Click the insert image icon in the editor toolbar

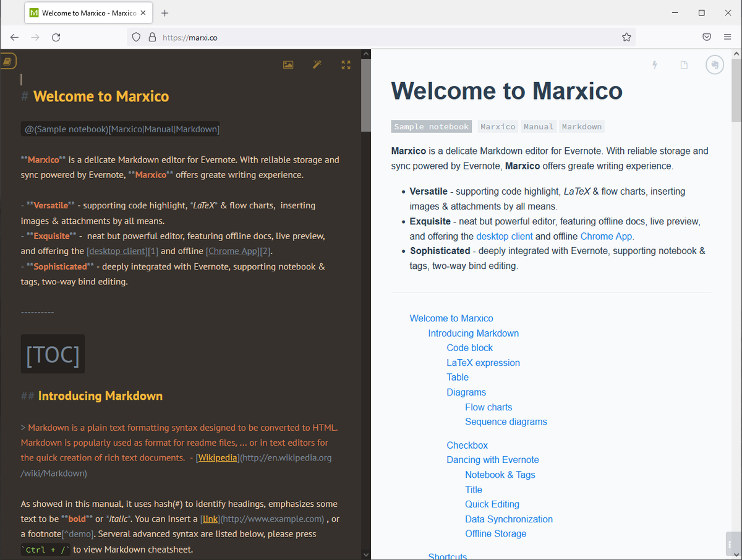(288, 65)
